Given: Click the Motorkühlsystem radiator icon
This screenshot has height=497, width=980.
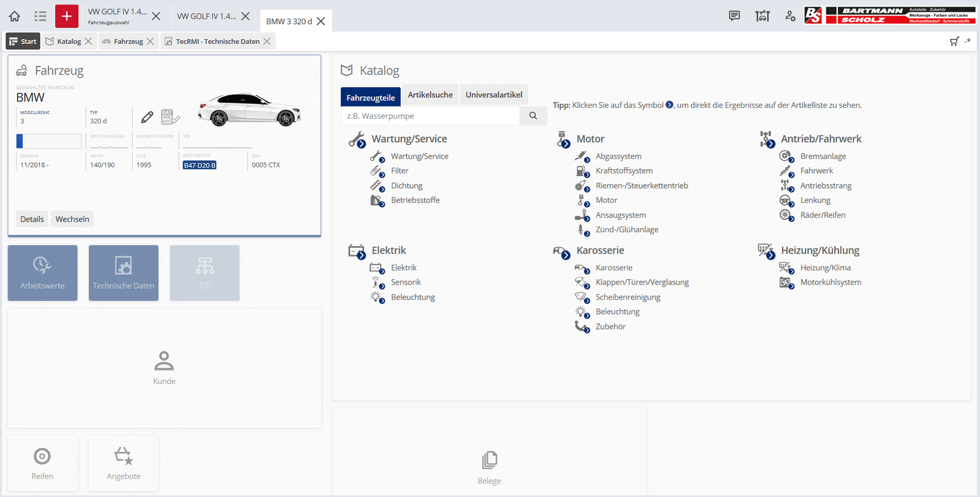Looking at the screenshot, I should pos(787,282).
